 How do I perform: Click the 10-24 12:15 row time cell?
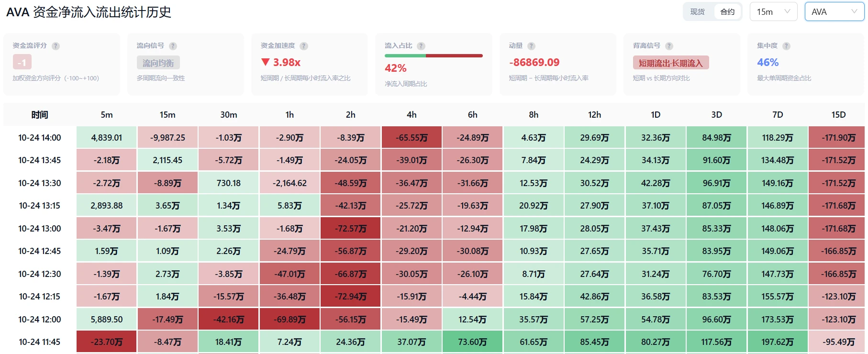click(x=40, y=297)
